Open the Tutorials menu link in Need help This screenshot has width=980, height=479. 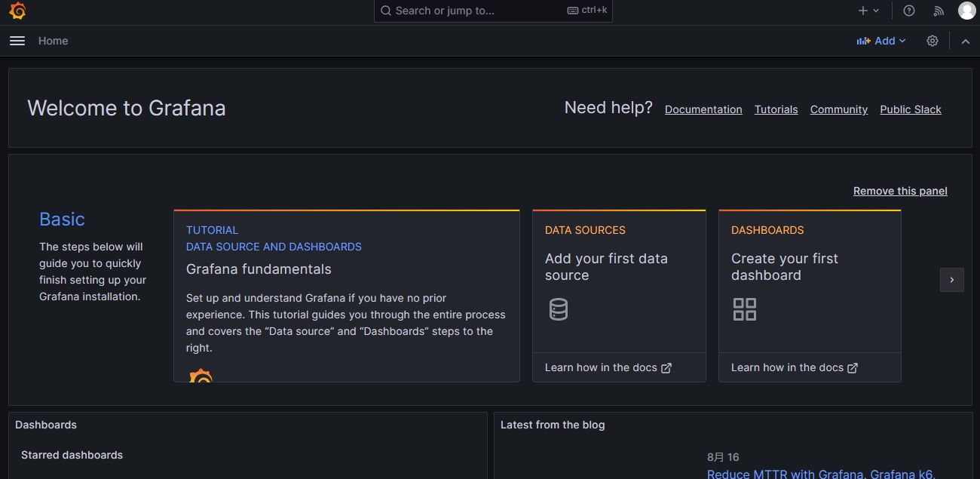[x=776, y=109]
